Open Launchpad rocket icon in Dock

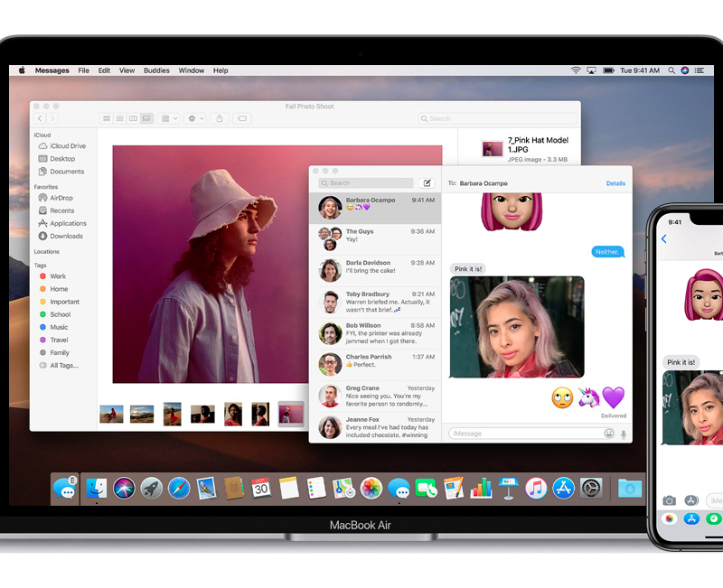pyautogui.click(x=151, y=489)
